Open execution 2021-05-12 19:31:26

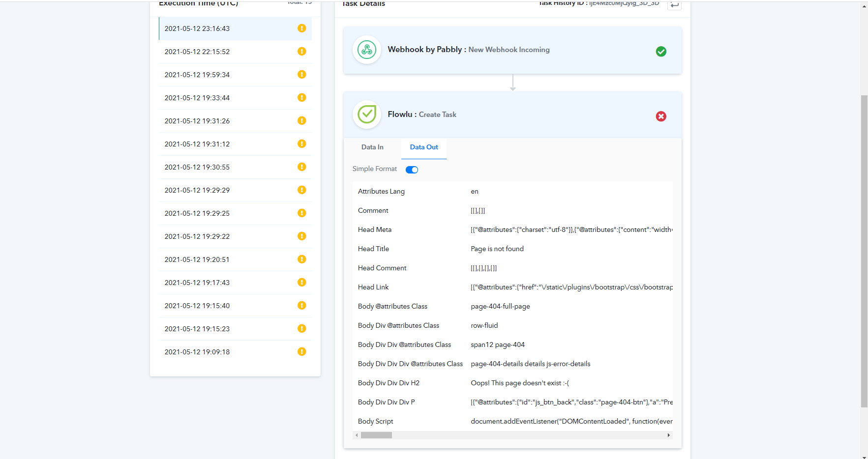[x=235, y=121]
